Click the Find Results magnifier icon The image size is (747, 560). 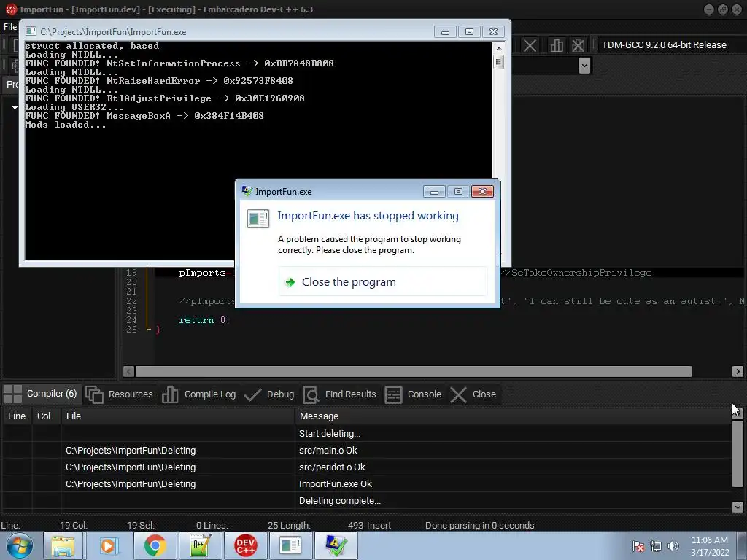311,394
